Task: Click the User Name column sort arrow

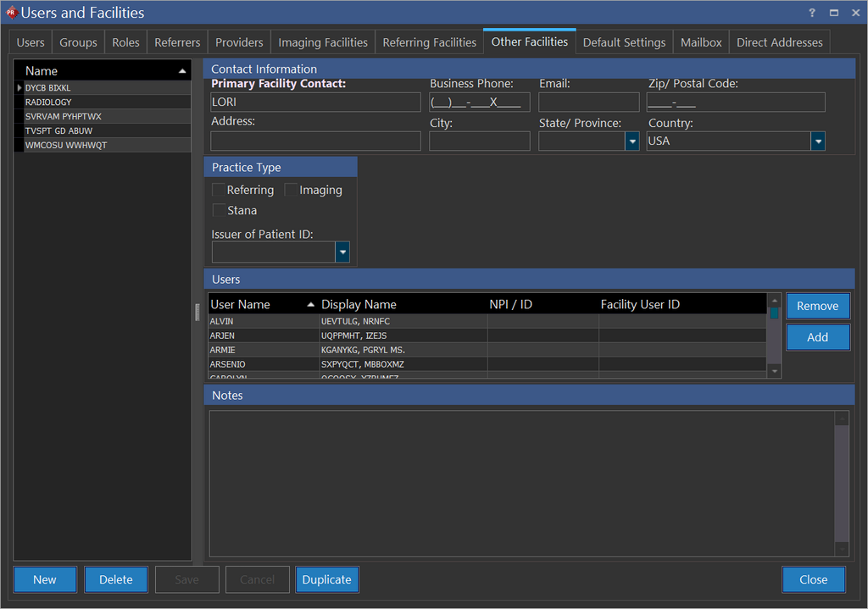Action: [x=310, y=304]
